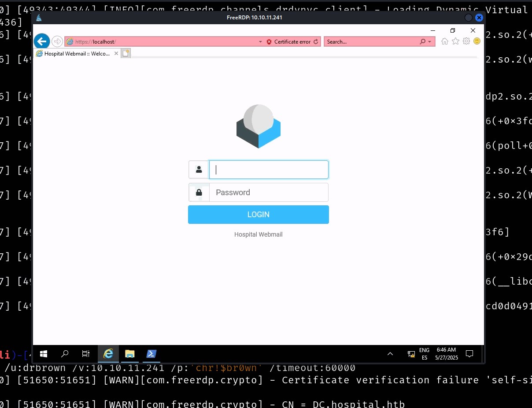Focus the Password input field
Image resolution: width=532 pixels, height=408 pixels.
point(269,193)
